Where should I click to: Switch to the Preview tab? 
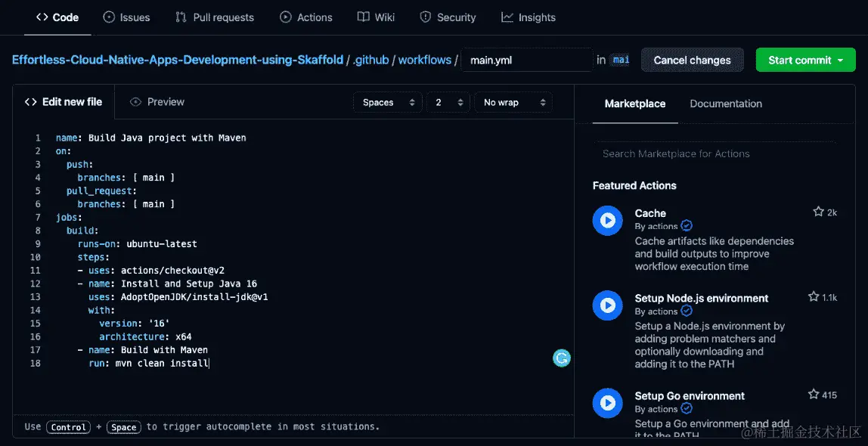157,102
